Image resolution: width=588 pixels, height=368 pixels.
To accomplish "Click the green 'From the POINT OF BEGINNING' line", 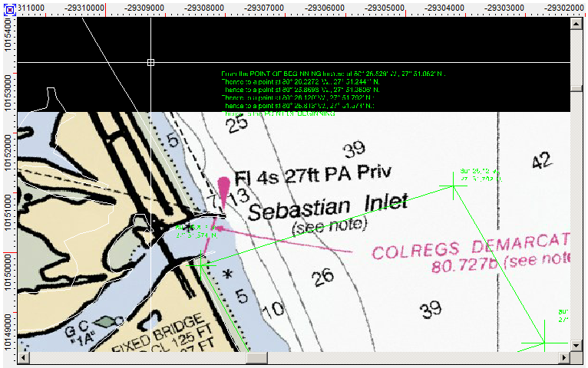I will [x=333, y=74].
